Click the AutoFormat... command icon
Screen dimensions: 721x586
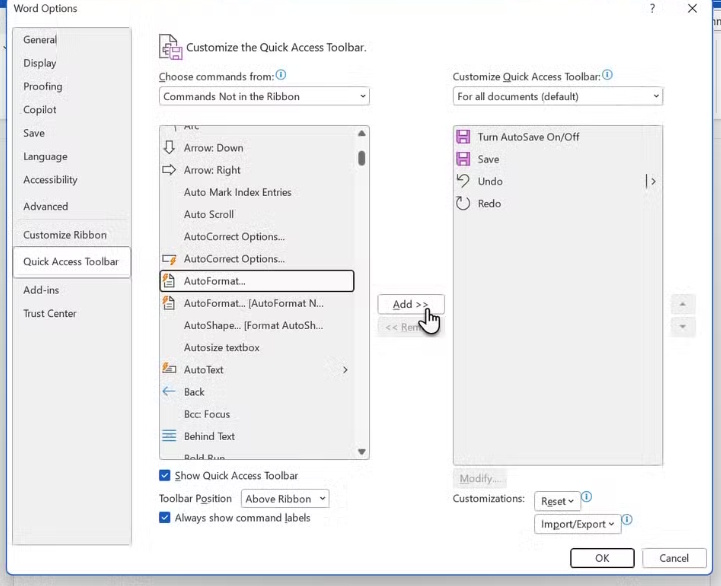pos(169,281)
